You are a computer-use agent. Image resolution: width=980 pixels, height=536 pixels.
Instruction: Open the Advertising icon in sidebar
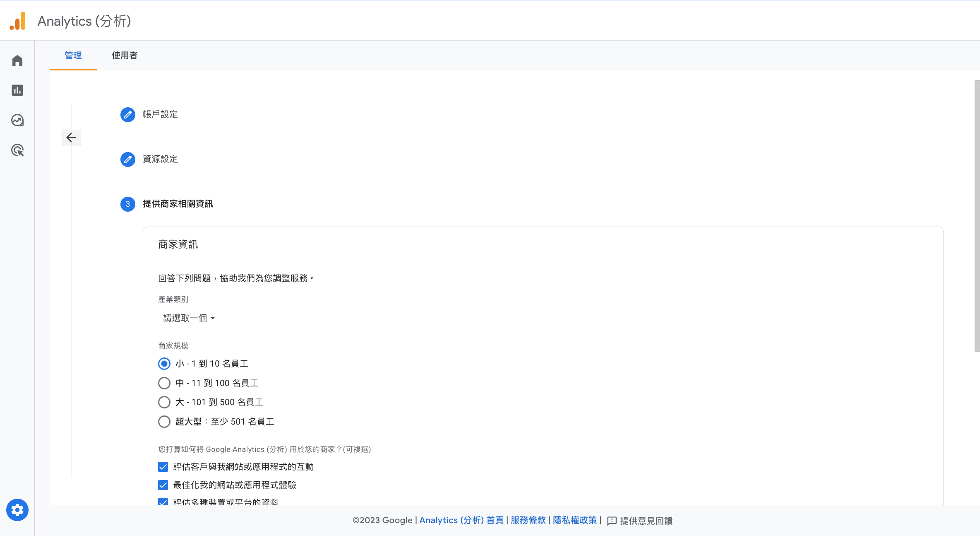pos(17,150)
